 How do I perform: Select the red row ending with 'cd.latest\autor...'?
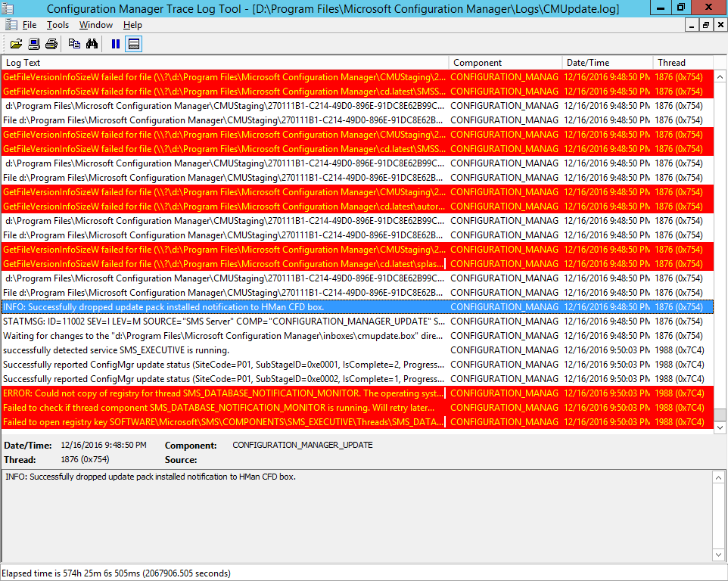click(x=357, y=207)
